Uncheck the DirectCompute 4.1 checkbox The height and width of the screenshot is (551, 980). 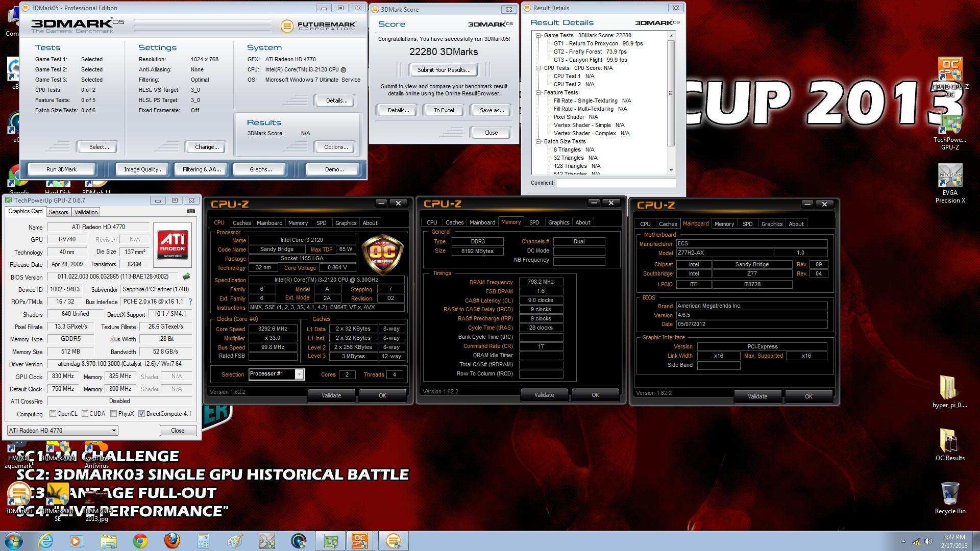[x=141, y=414]
